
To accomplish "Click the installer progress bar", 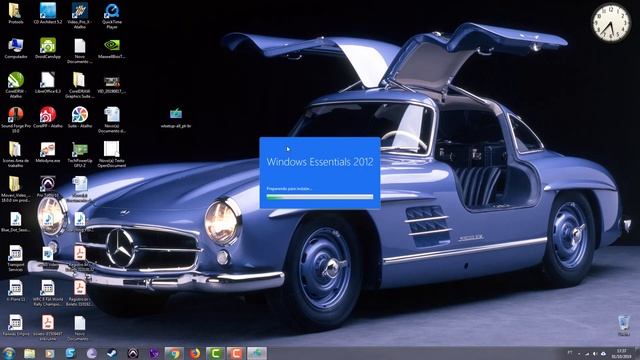I will [x=320, y=196].
